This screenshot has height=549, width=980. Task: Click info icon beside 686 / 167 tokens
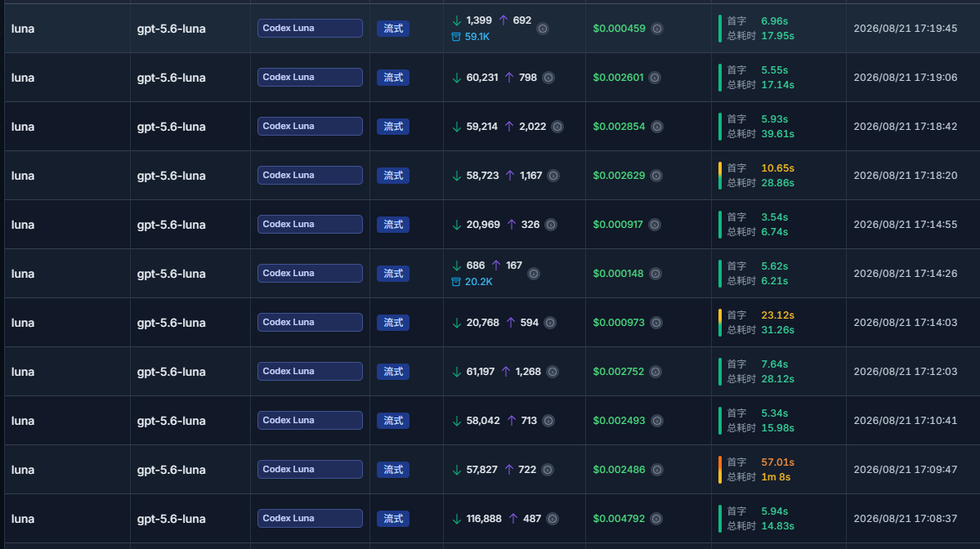(533, 274)
